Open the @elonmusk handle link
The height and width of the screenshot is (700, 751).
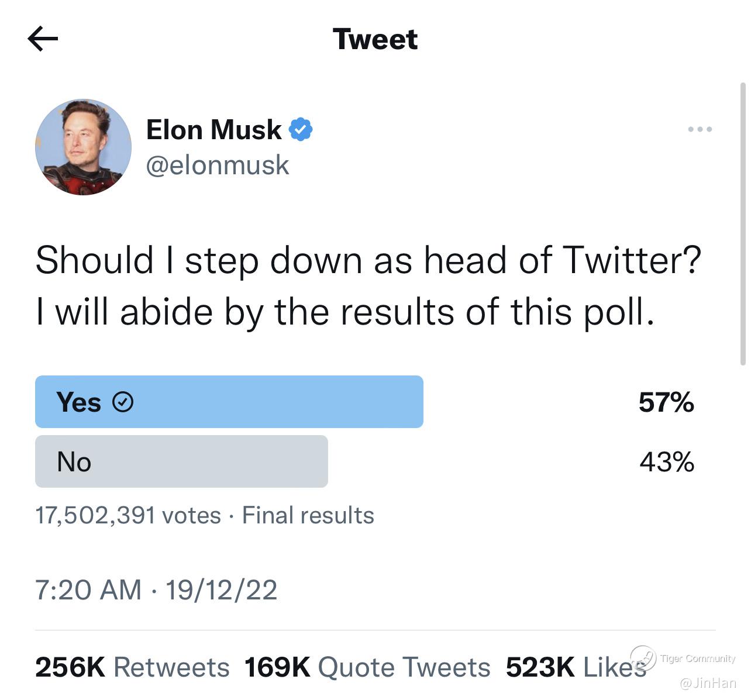click(218, 165)
